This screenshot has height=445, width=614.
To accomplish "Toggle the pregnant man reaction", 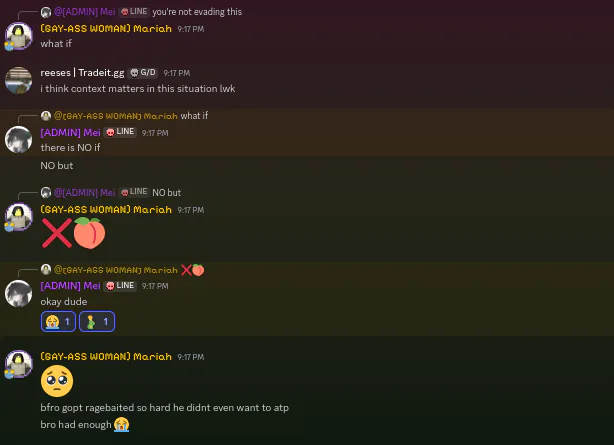I will (97, 322).
